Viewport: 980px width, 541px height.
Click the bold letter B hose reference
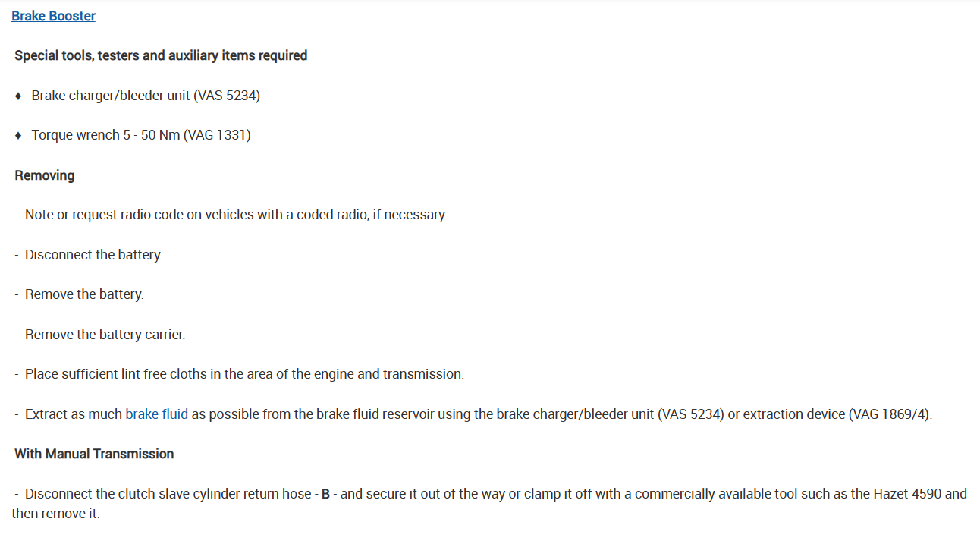pos(325,494)
